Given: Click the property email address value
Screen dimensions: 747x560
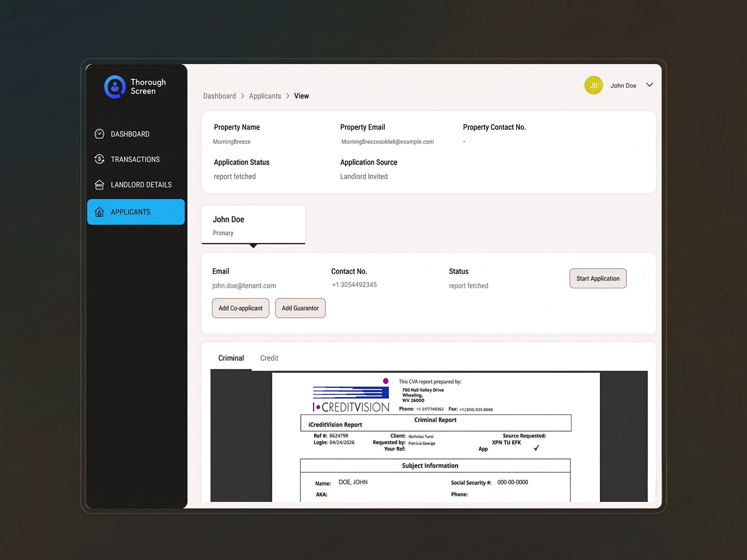Looking at the screenshot, I should pos(387,142).
